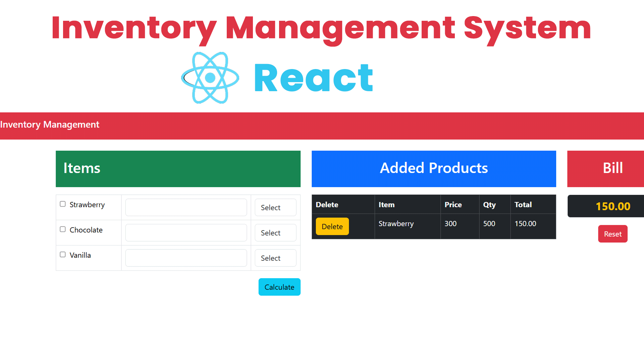This screenshot has width=644, height=362.
Task: Click Select next to Strawberry
Action: pos(275,207)
